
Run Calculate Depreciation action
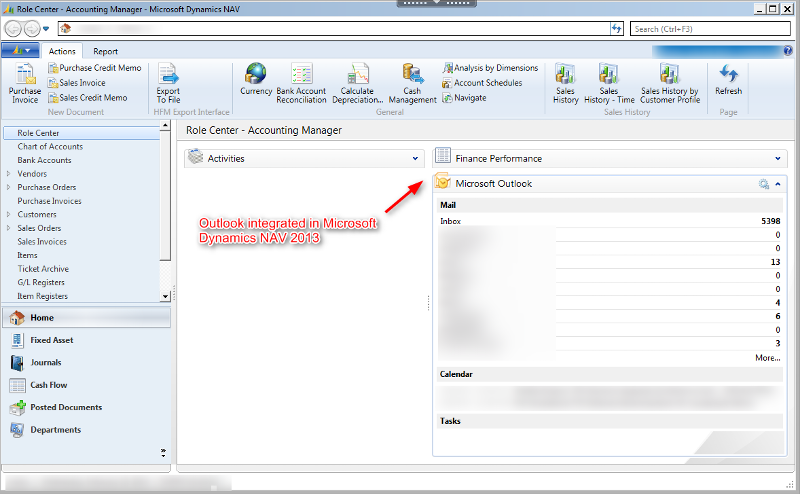click(358, 83)
